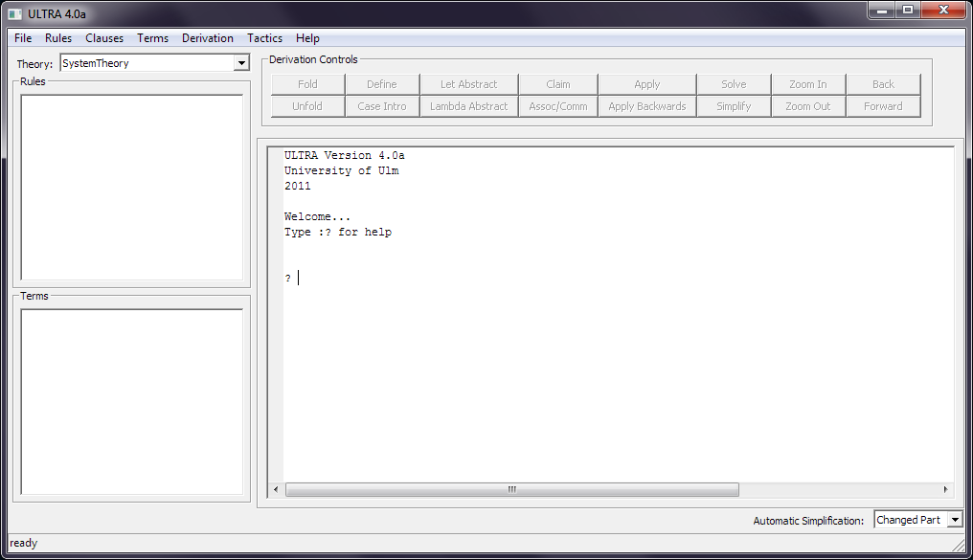This screenshot has width=973, height=560.
Task: Click the Zoom Out button
Action: pyautogui.click(x=808, y=106)
